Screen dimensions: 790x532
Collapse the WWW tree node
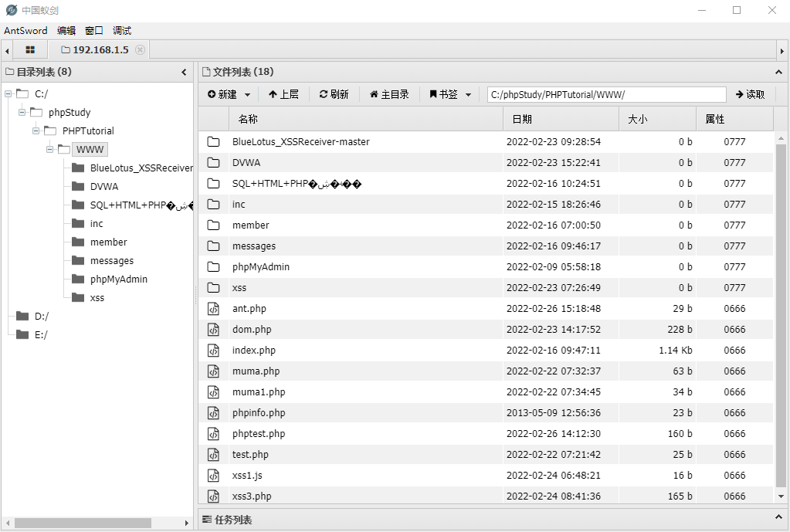click(x=51, y=149)
